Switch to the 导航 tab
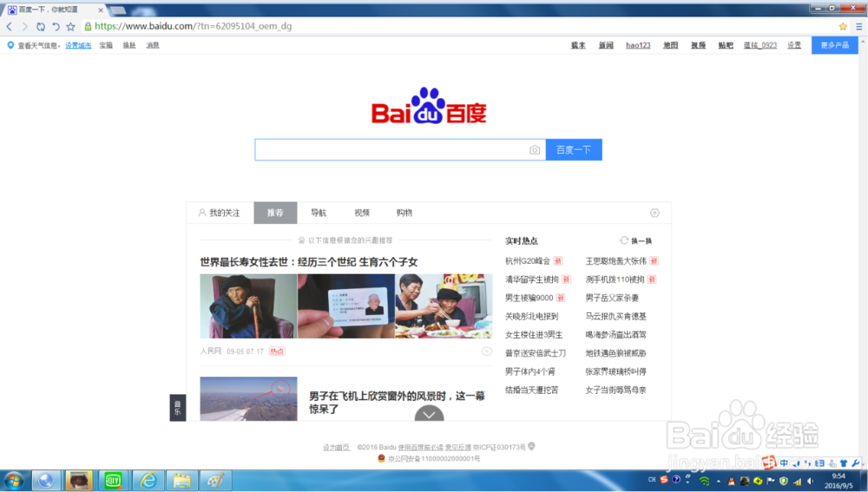Screen dimensions: 868x492 [x=319, y=213]
